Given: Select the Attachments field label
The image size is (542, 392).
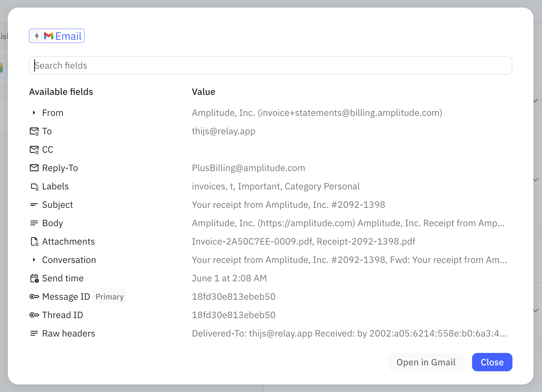Looking at the screenshot, I should click(x=69, y=242).
